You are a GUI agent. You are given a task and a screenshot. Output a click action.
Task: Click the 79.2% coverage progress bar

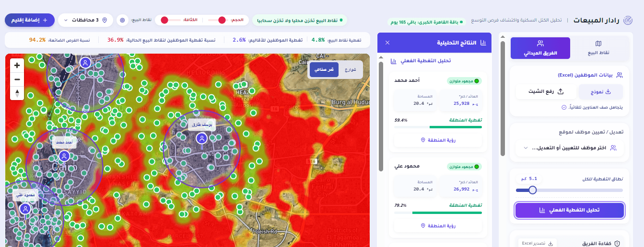point(438,213)
